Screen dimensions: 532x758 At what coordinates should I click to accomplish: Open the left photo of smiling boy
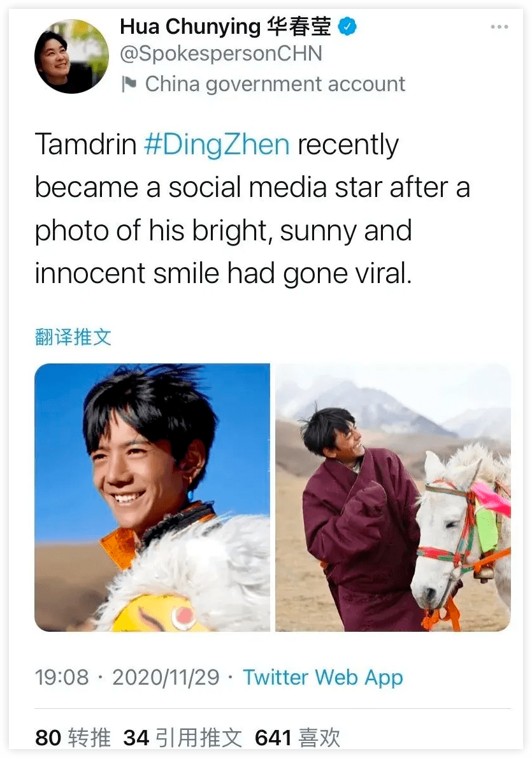click(152, 497)
